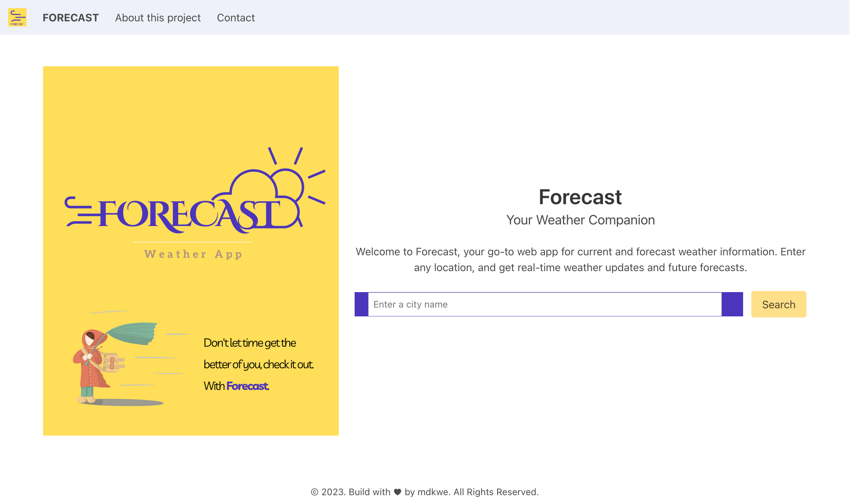The height and width of the screenshot is (504, 858).
Task: Click the heart icon in footer
Action: click(397, 492)
